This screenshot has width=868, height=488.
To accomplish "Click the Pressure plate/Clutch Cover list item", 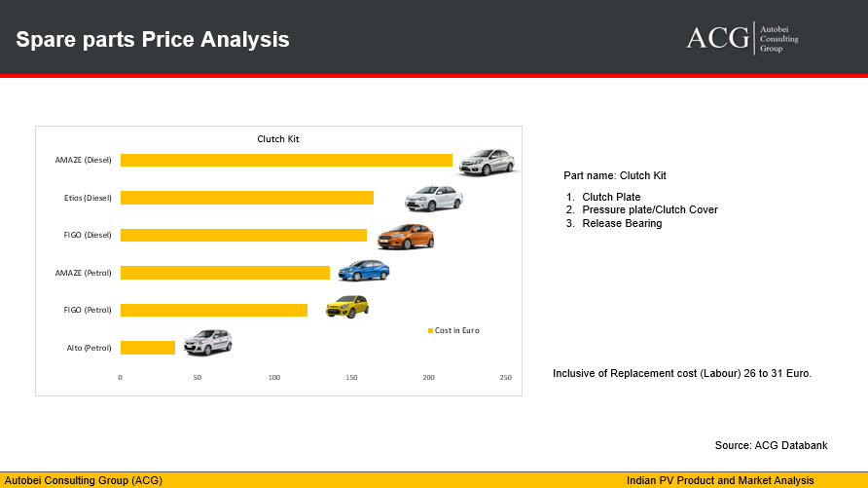I will point(650,210).
